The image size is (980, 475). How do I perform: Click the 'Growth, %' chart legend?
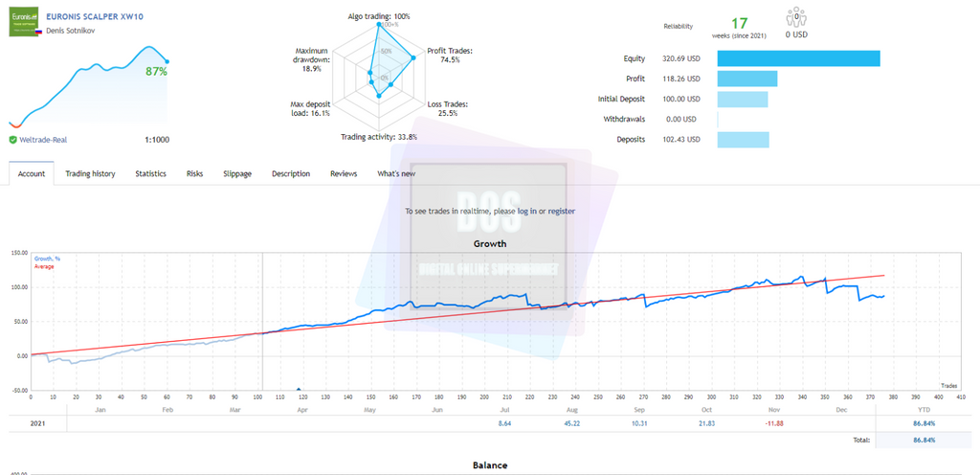coord(48,259)
